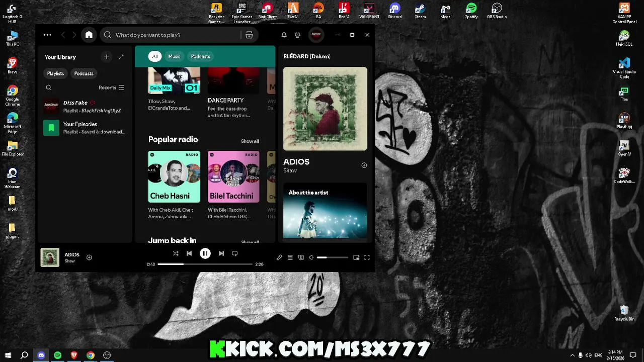
Task: Open the About the artist card
Action: [x=325, y=210]
